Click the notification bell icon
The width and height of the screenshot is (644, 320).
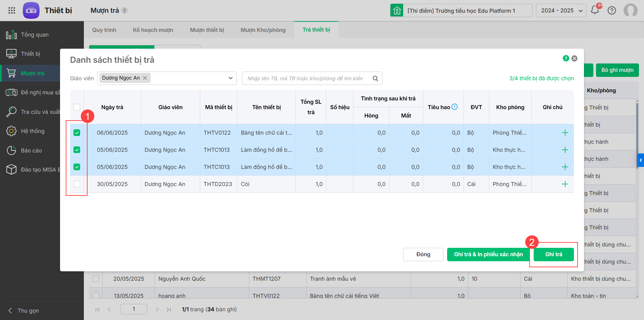coord(595,10)
